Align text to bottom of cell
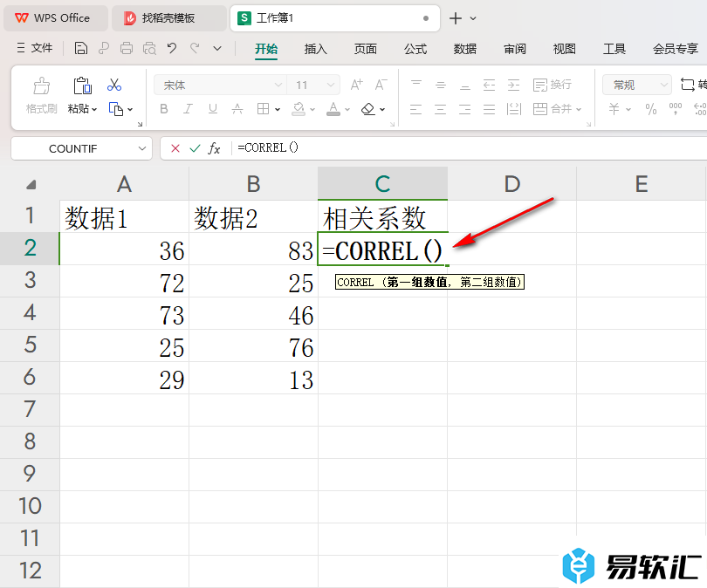 click(x=465, y=85)
